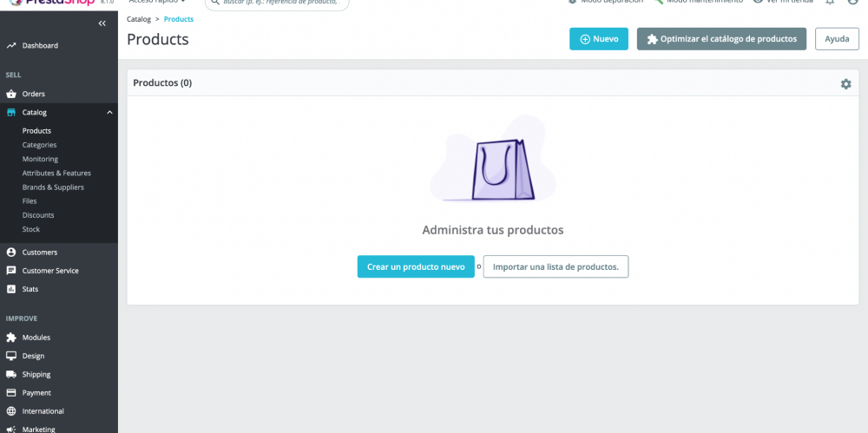Open the Products submenu item
Image resolution: width=868 pixels, height=433 pixels.
[36, 131]
